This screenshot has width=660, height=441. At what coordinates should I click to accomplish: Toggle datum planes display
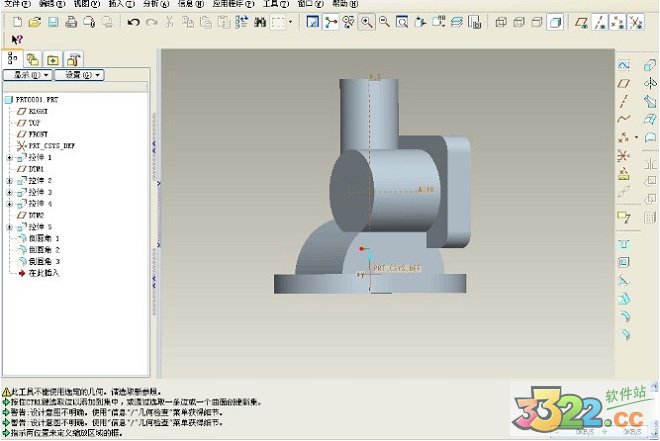click(x=582, y=22)
